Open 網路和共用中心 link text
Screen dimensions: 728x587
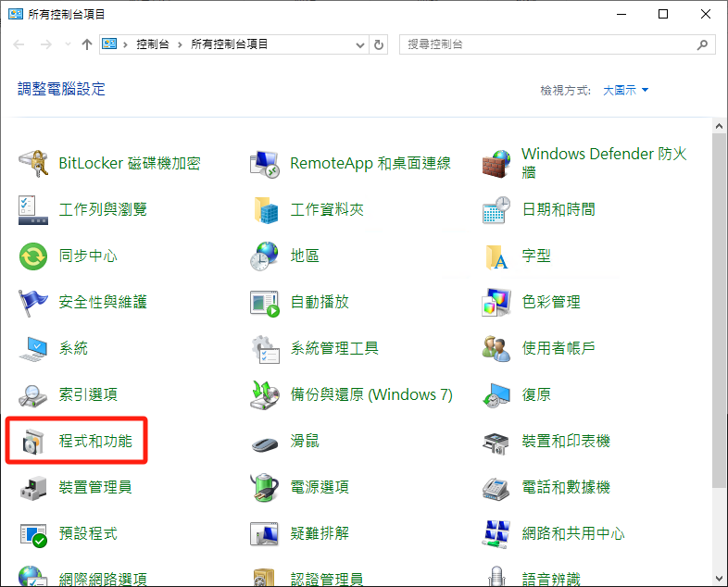tap(573, 533)
